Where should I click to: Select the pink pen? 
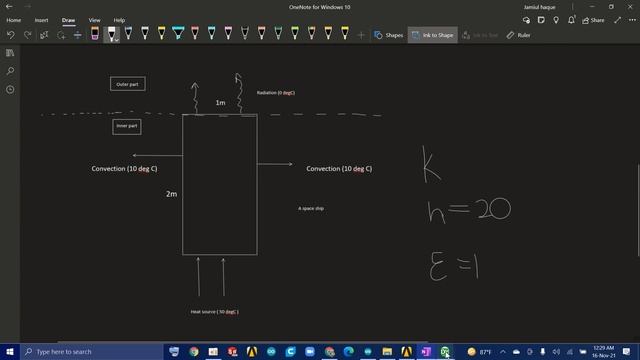pos(228,33)
